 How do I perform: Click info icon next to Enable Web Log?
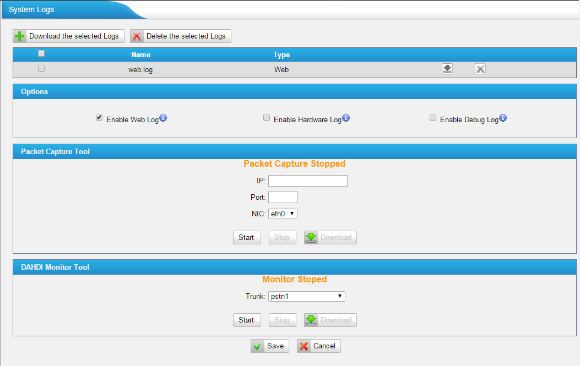pos(163,118)
